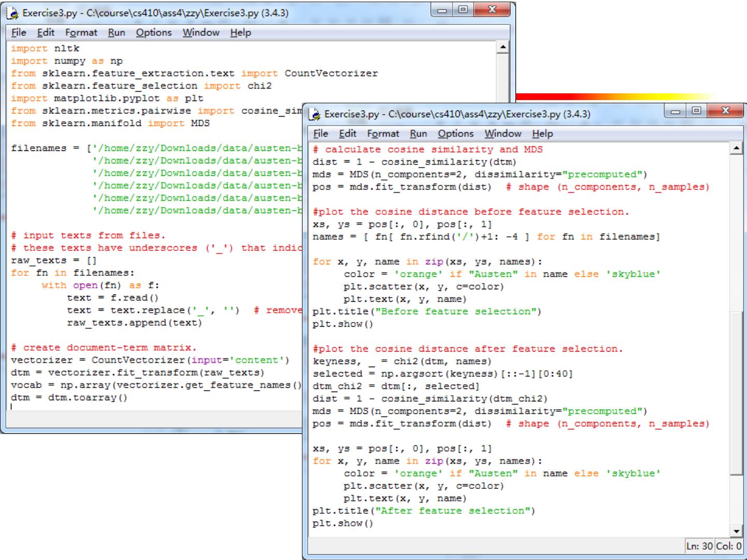Viewport: 747px width, 560px height.
Task: Click the scroll-up arrow in the front window
Action: 736,149
